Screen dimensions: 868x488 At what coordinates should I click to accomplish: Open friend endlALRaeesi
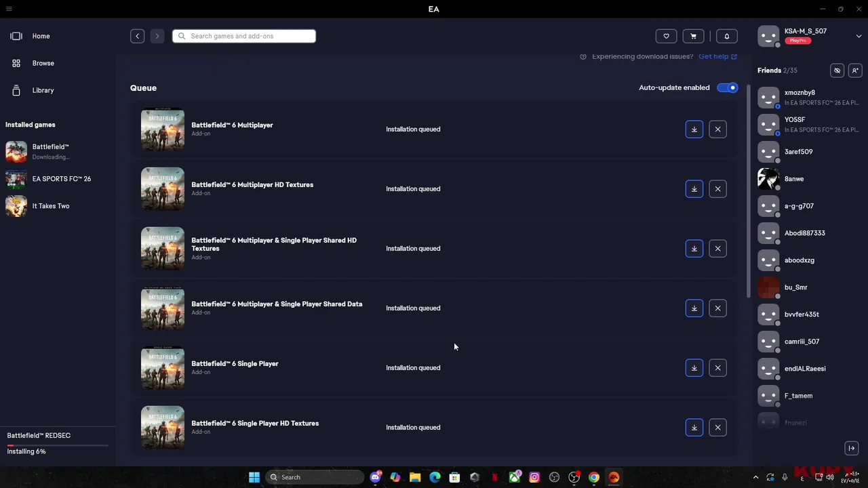pos(810,369)
